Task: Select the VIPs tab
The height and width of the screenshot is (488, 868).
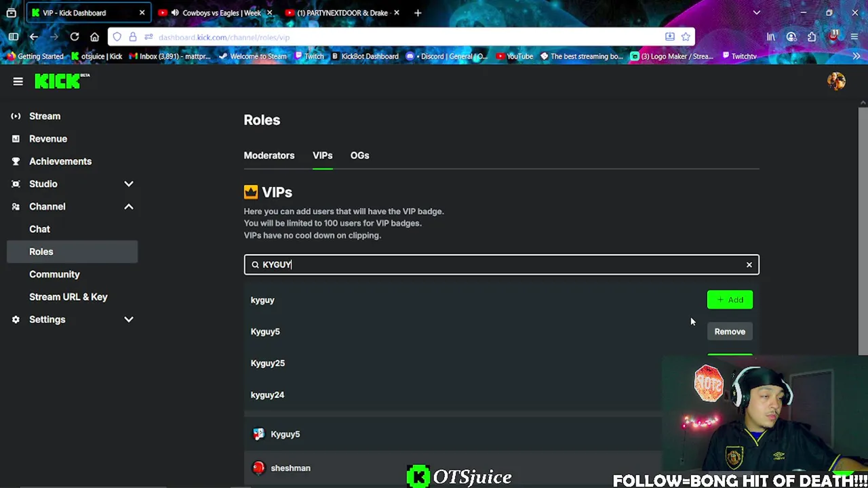Action: click(322, 155)
